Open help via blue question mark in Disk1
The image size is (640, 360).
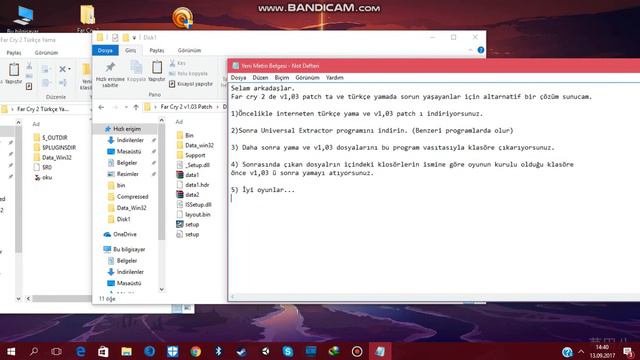(481, 50)
